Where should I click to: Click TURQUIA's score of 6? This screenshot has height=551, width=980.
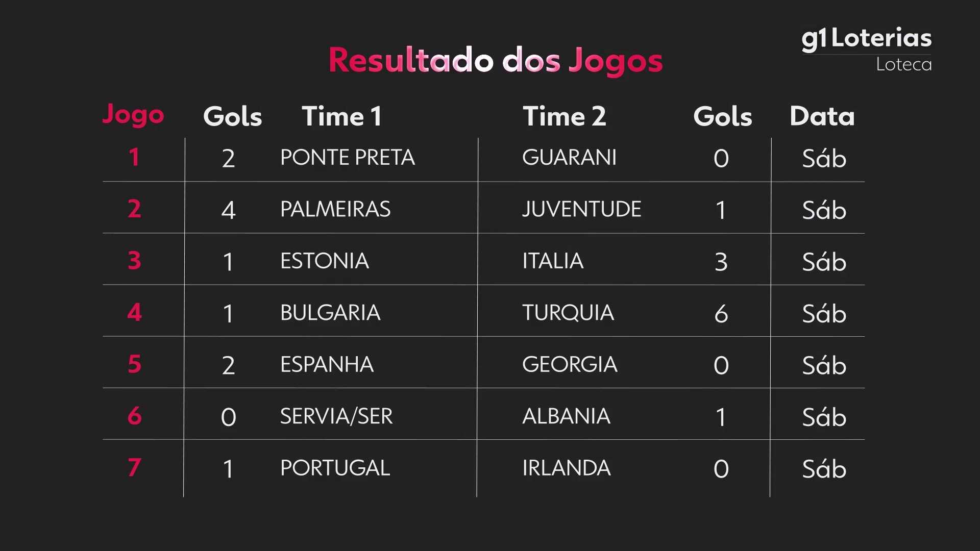[721, 313]
